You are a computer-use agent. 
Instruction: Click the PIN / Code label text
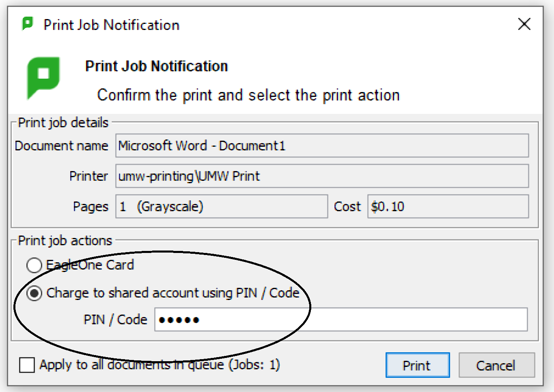tap(116, 320)
